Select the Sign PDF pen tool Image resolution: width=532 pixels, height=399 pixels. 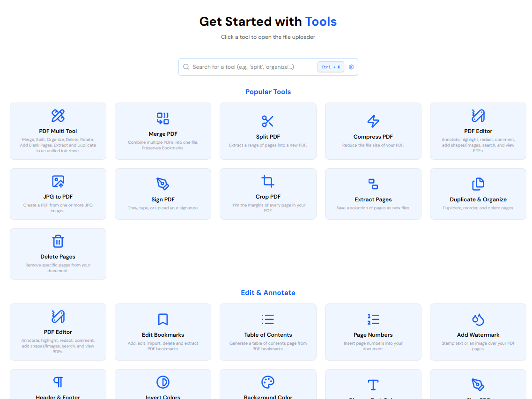[163, 194]
